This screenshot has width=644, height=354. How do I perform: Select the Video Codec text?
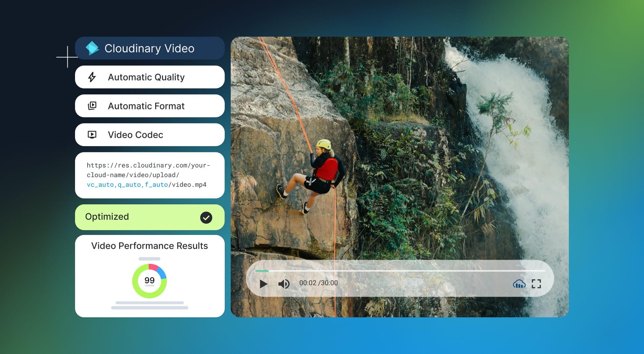coord(136,135)
